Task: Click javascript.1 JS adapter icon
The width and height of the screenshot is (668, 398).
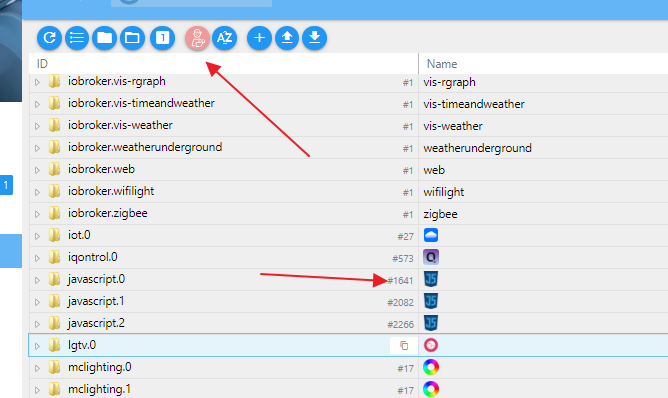Action: coord(431,301)
